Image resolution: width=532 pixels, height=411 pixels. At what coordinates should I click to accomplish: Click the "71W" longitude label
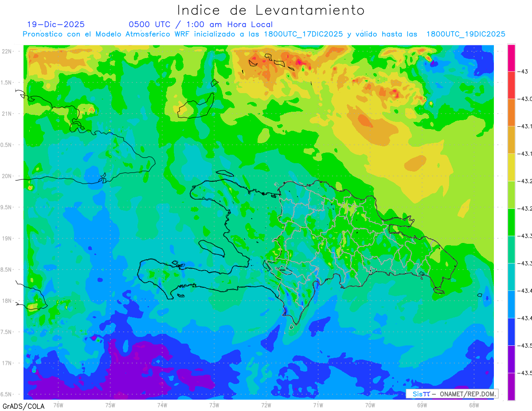[318, 405]
